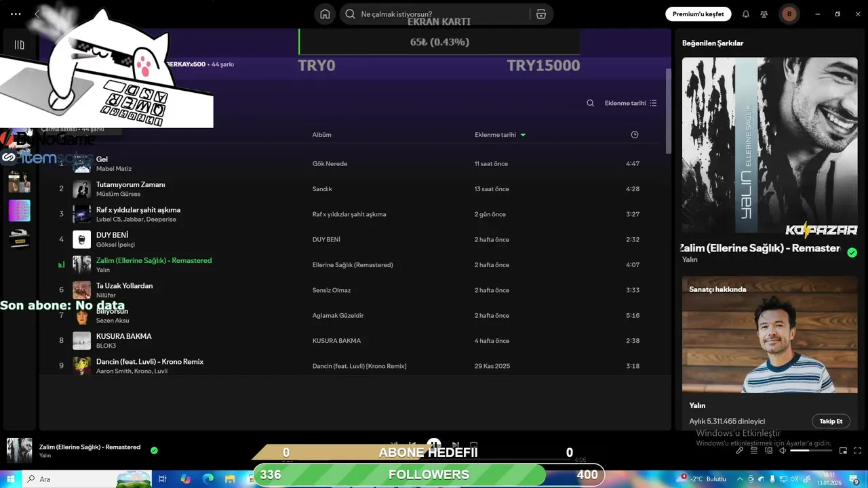Set the Spotify volume slider
The width and height of the screenshot is (868, 488).
[x=810, y=451]
